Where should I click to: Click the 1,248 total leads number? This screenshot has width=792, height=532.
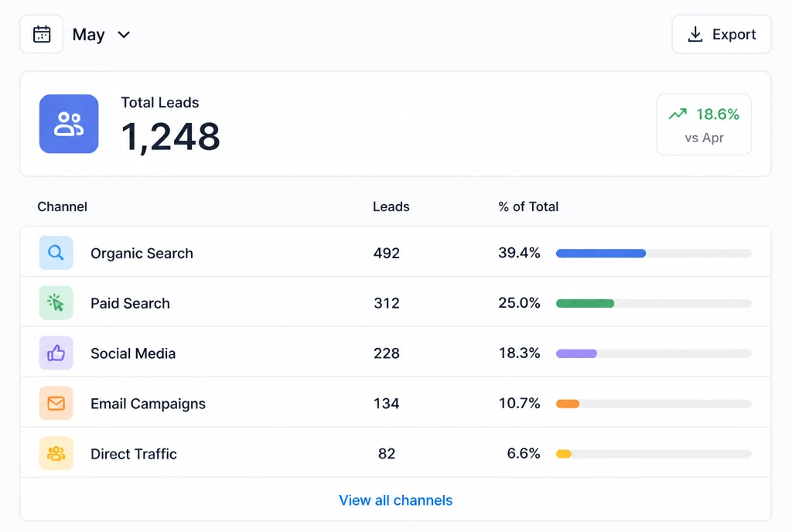tap(170, 136)
